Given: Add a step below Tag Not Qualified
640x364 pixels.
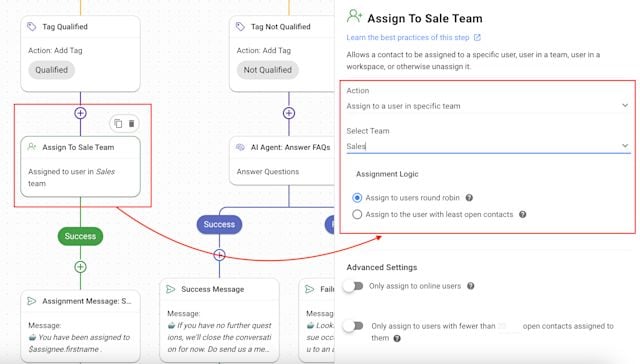Looking at the screenshot, I should pos(289,113).
